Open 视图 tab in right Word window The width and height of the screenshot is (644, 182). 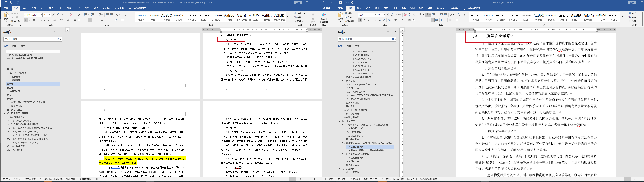[x=421, y=8]
